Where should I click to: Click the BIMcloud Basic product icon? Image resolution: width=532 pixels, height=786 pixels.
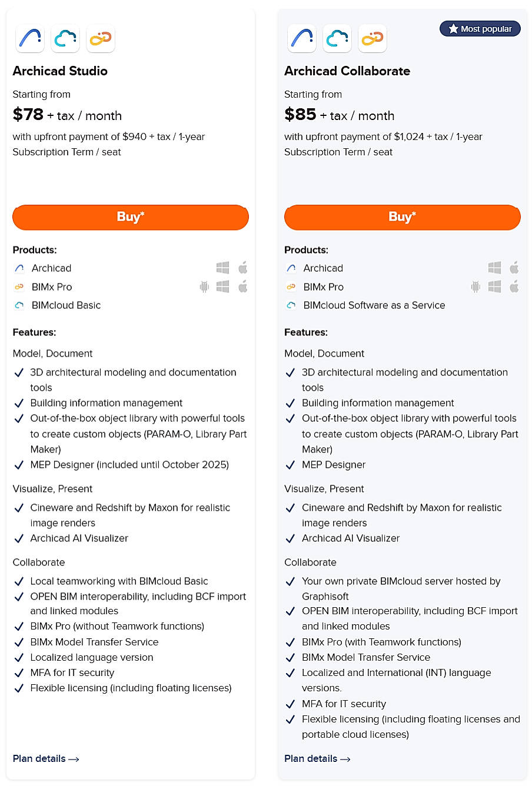19,305
